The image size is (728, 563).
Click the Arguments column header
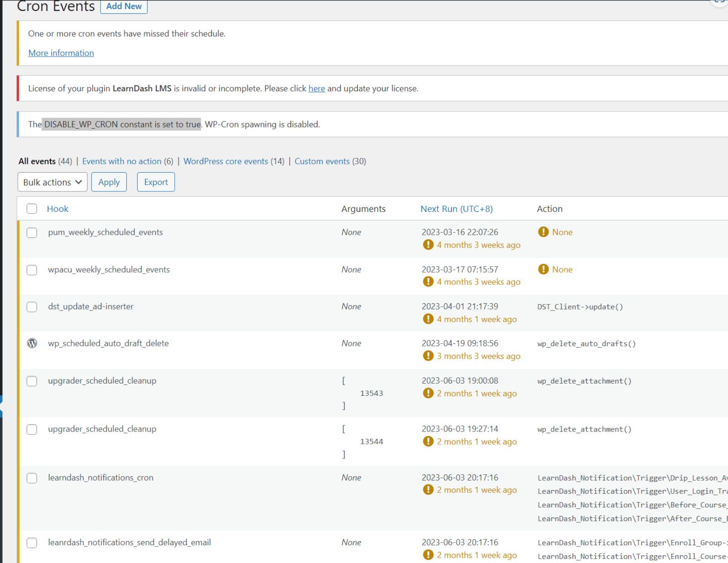pos(363,209)
